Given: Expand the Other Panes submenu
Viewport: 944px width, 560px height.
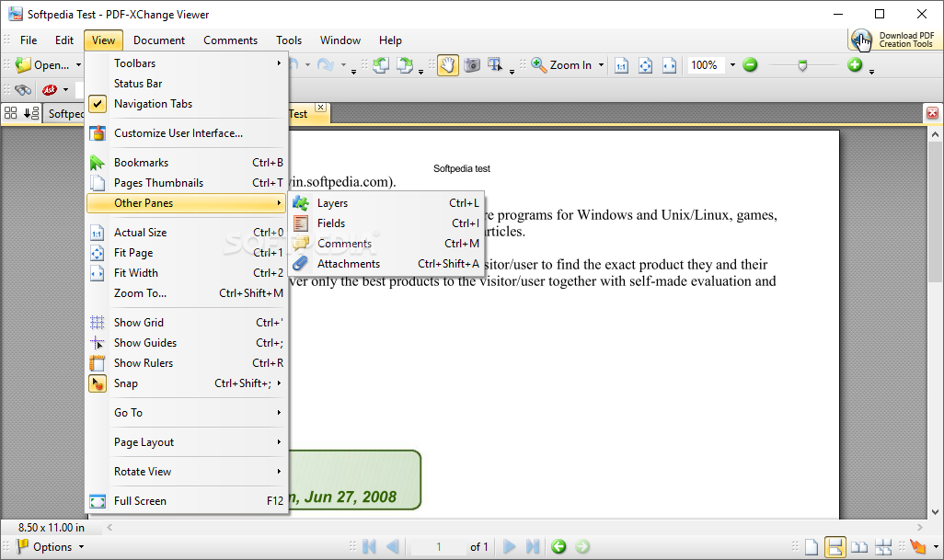Looking at the screenshot, I should pyautogui.click(x=187, y=203).
